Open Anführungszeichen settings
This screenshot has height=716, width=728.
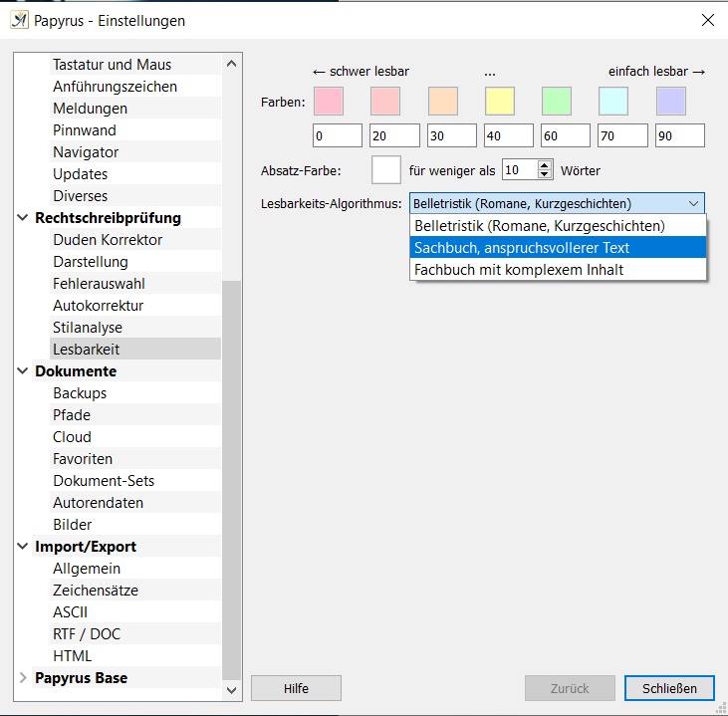(x=135, y=87)
